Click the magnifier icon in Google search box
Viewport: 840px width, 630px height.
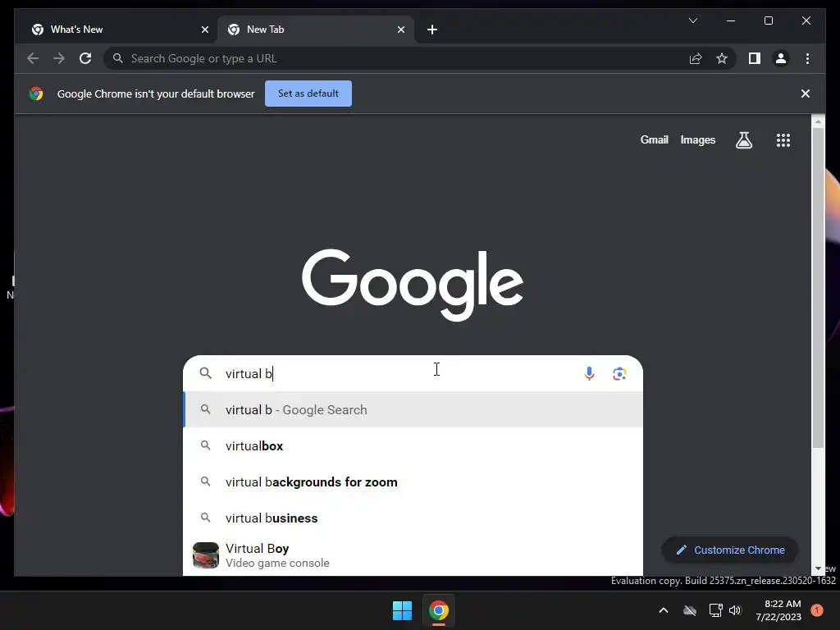click(x=205, y=373)
